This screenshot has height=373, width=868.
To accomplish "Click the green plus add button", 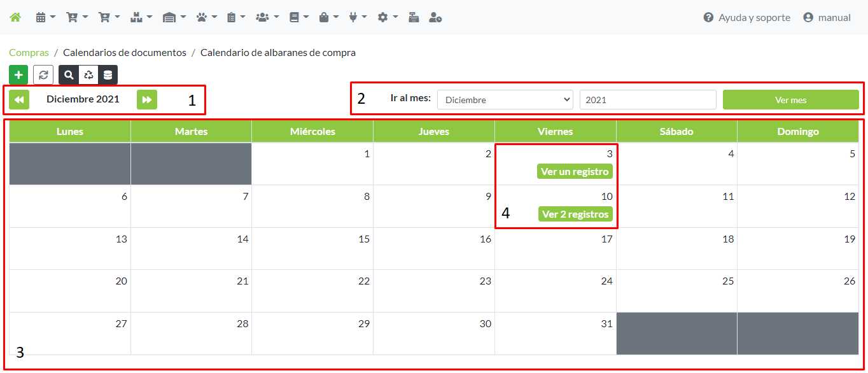I will coord(18,75).
